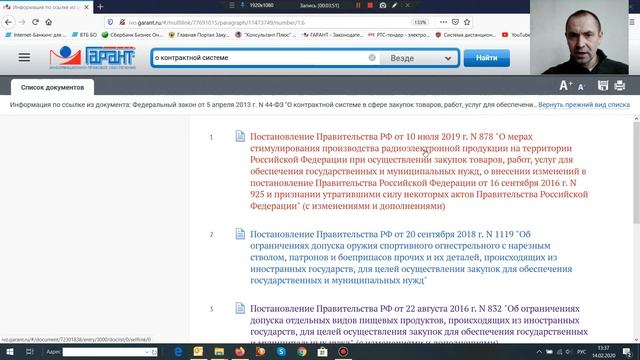Screen dimensions: 640x360
Task: Open Windows notification center
Action: (x=627, y=351)
